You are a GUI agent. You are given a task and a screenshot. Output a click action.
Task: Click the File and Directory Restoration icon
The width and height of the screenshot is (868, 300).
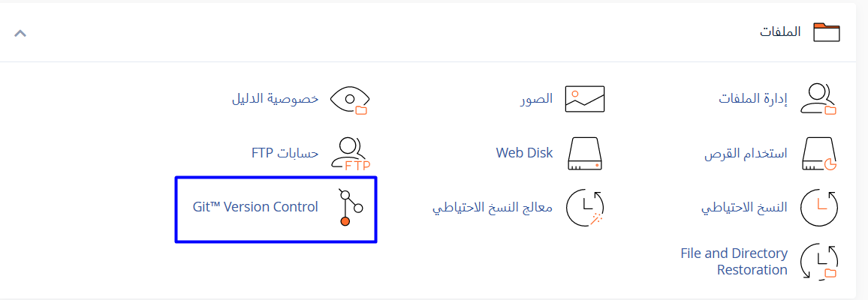(818, 262)
